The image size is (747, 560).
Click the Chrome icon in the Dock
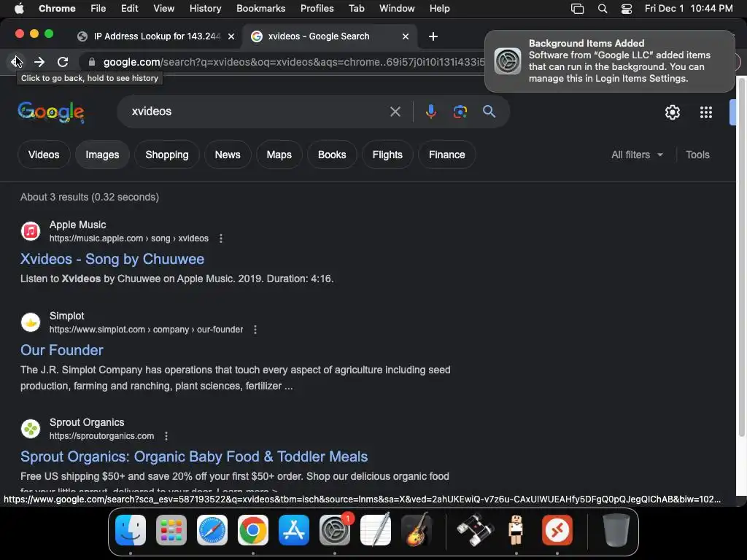(x=253, y=530)
